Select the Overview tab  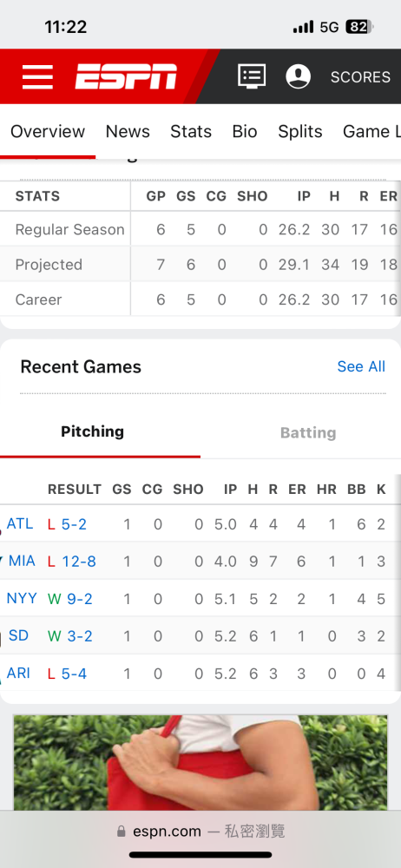48,132
